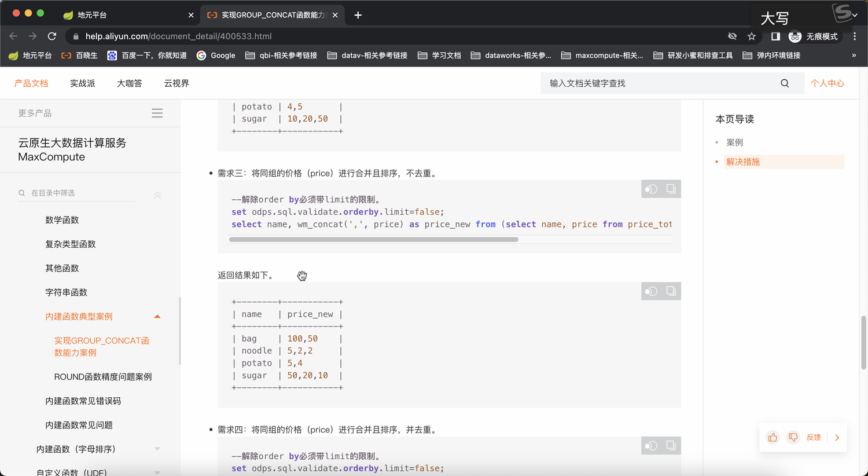
Task: Open the 产品文档 nav tab
Action: 31,83
